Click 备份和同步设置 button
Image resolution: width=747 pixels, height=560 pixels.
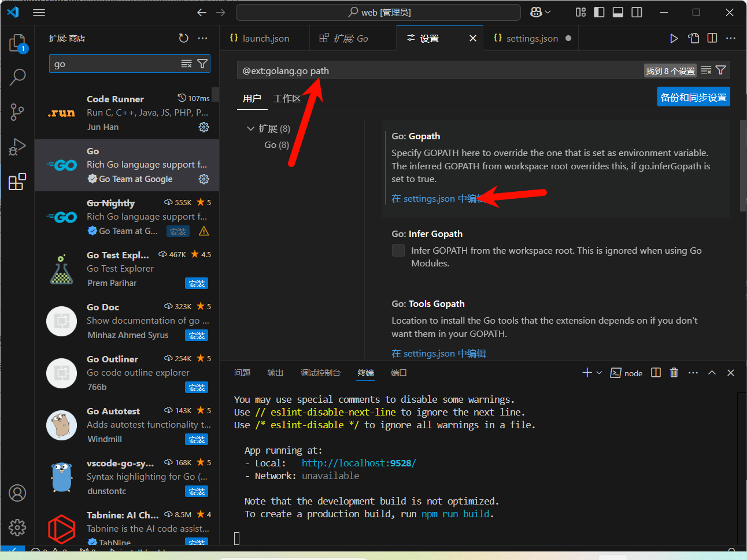tap(694, 97)
